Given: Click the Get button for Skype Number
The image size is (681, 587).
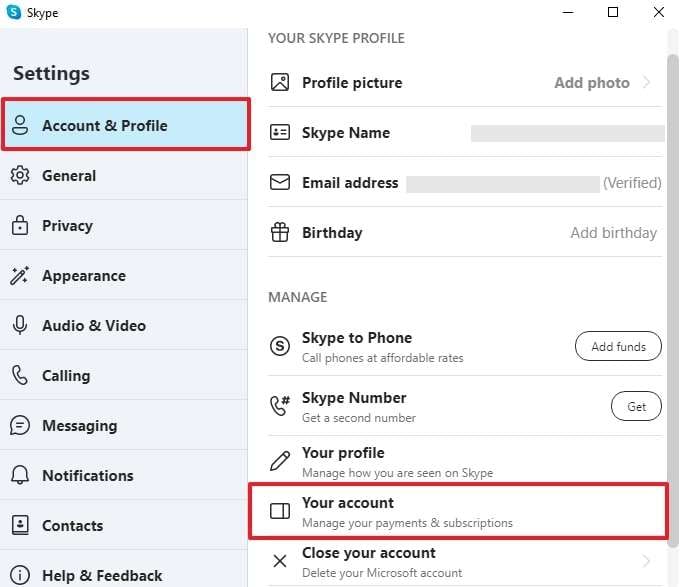Looking at the screenshot, I should [x=636, y=406].
